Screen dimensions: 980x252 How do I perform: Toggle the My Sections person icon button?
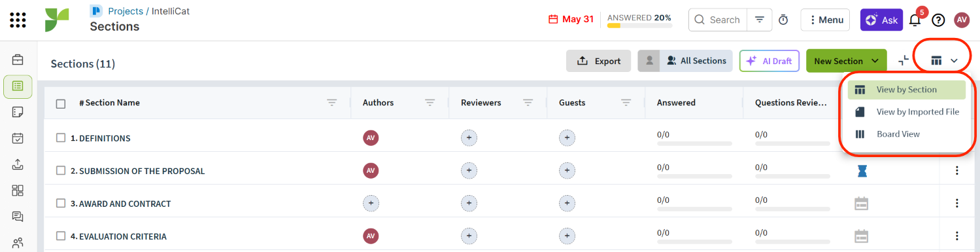(x=649, y=61)
